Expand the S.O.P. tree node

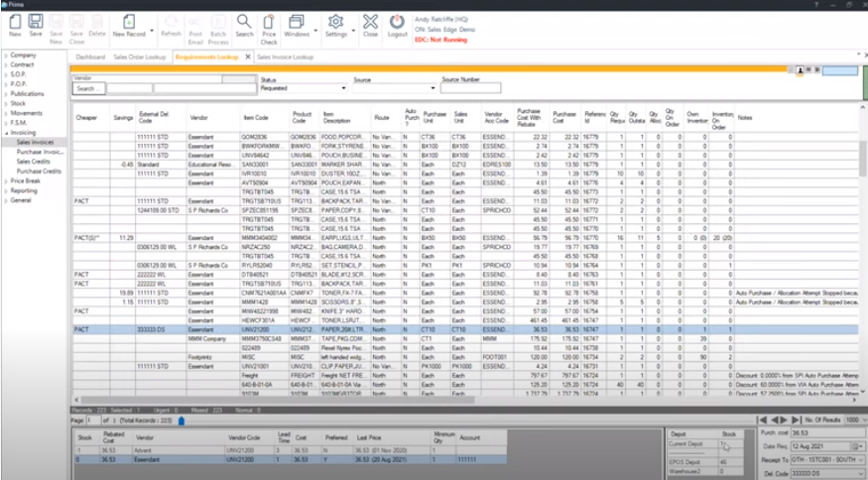(6, 74)
